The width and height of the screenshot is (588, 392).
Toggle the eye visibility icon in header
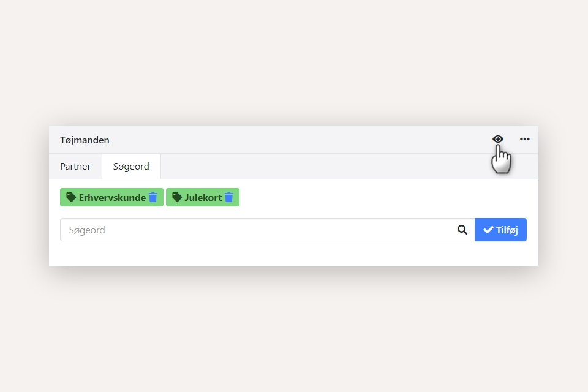498,139
